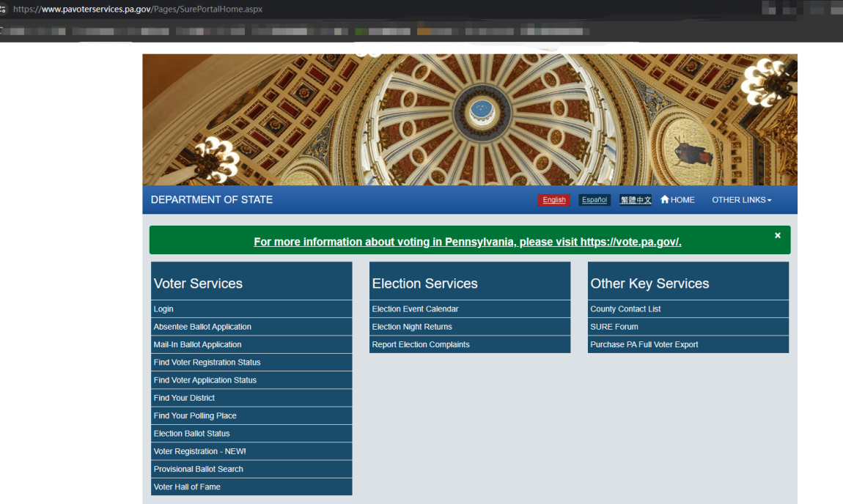Open Voter Registration - NEW! link
Viewport: 843px width, 504px height.
click(x=199, y=451)
